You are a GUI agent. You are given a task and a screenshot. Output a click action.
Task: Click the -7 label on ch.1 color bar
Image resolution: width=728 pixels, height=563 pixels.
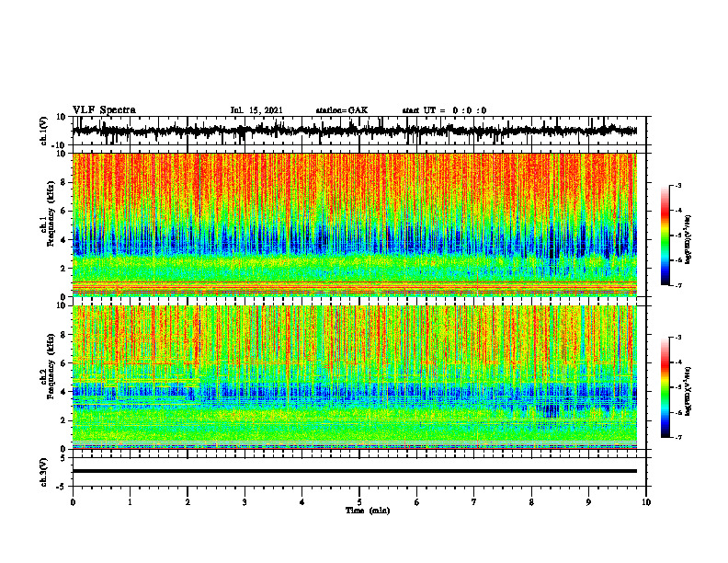678,285
